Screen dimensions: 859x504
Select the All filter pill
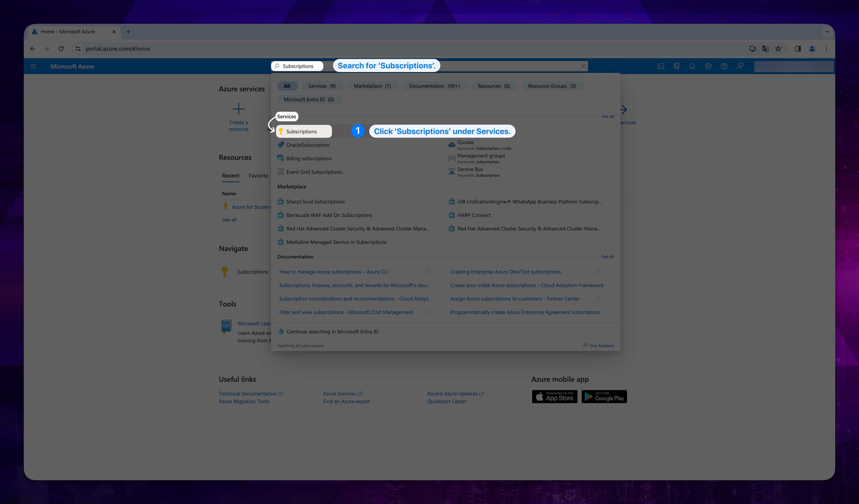(287, 86)
